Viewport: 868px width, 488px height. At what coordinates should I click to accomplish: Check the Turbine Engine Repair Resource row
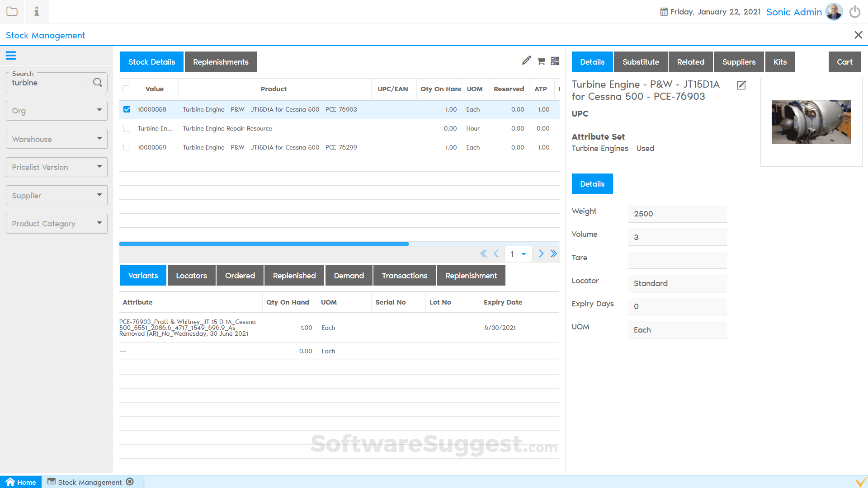click(127, 128)
